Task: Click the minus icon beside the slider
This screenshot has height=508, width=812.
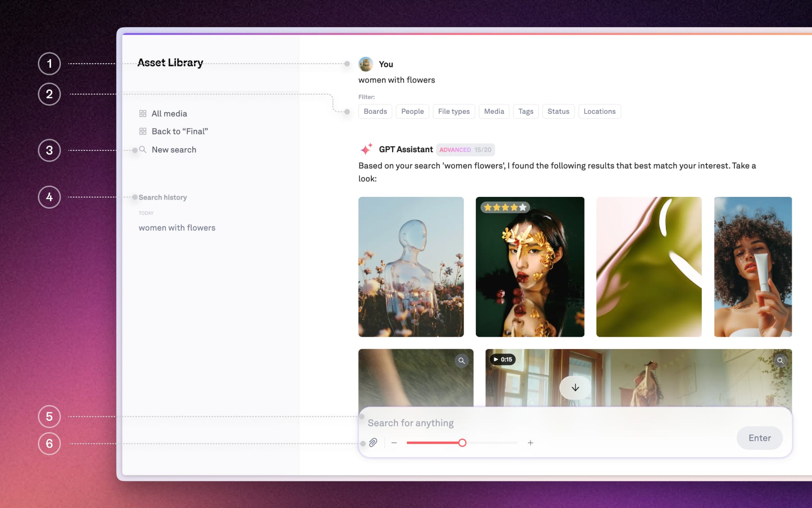Action: tap(394, 443)
